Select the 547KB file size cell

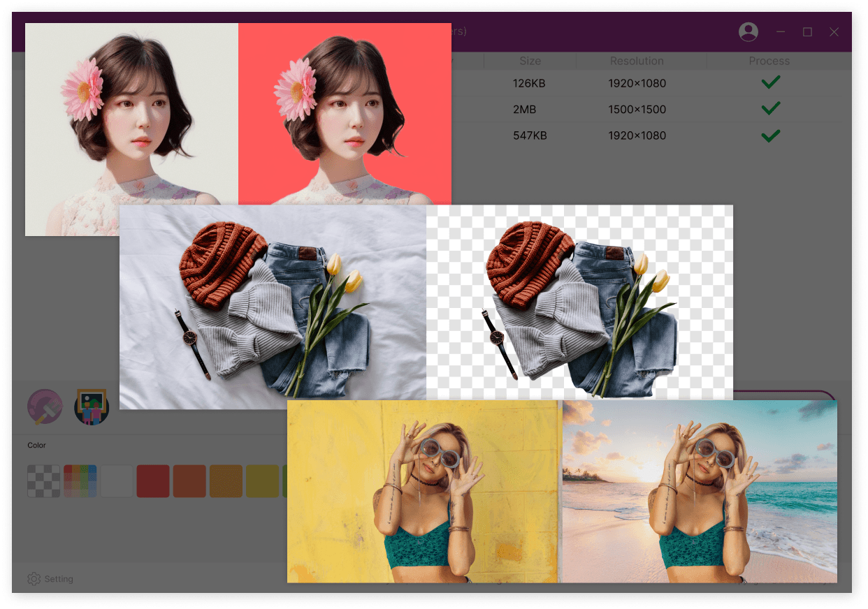tap(529, 135)
